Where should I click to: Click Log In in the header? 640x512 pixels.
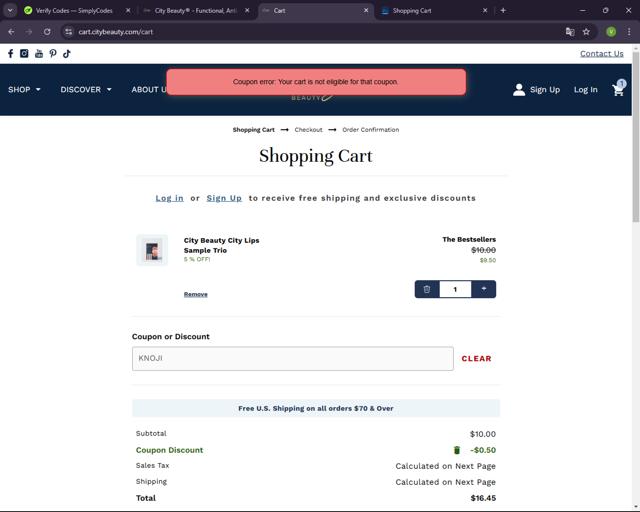click(x=586, y=89)
